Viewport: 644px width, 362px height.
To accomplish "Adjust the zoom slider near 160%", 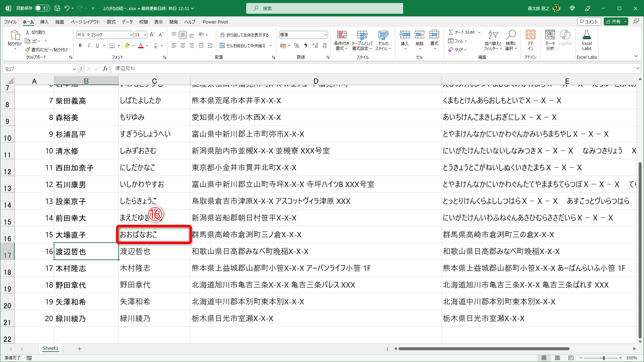I will 604,358.
